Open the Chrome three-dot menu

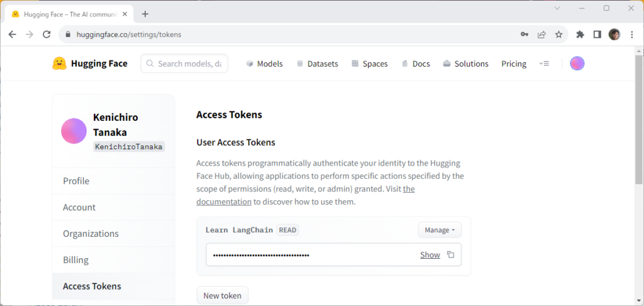click(631, 35)
